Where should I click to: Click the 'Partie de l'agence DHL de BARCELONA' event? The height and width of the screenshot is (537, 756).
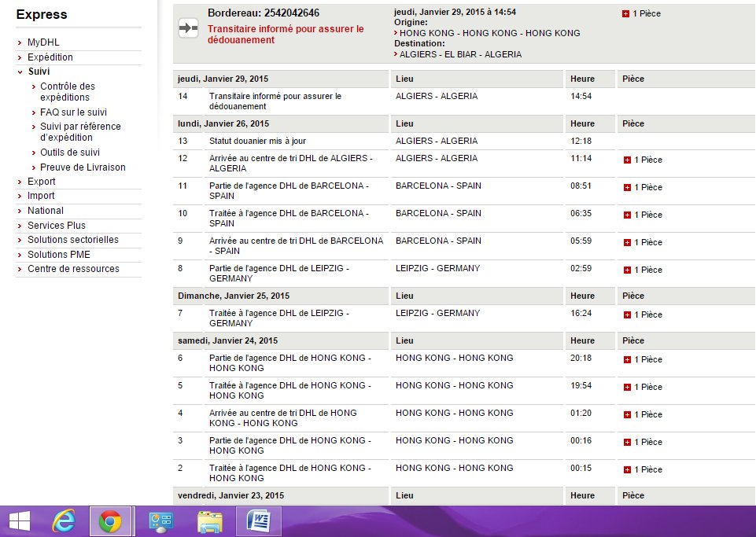289,190
